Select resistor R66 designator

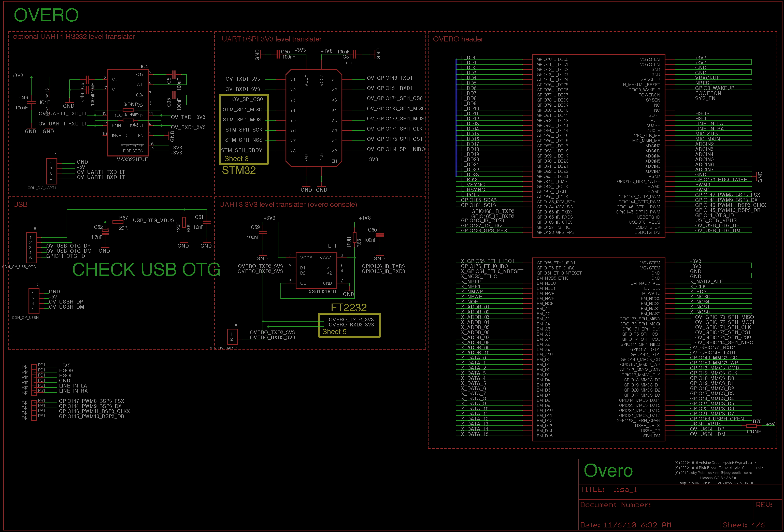[189, 228]
